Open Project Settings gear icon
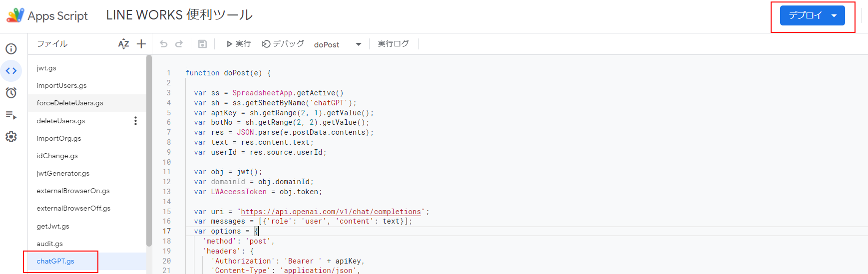The image size is (868, 274). 11,137
